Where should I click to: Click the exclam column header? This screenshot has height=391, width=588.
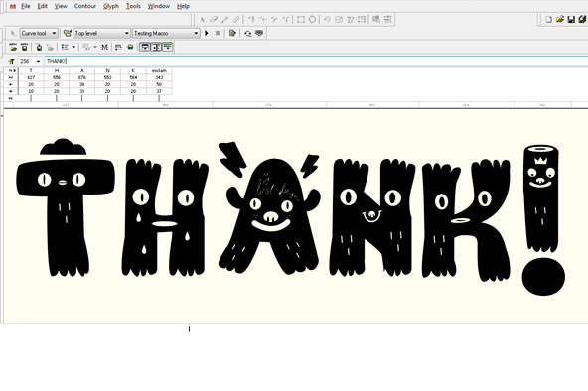[159, 70]
